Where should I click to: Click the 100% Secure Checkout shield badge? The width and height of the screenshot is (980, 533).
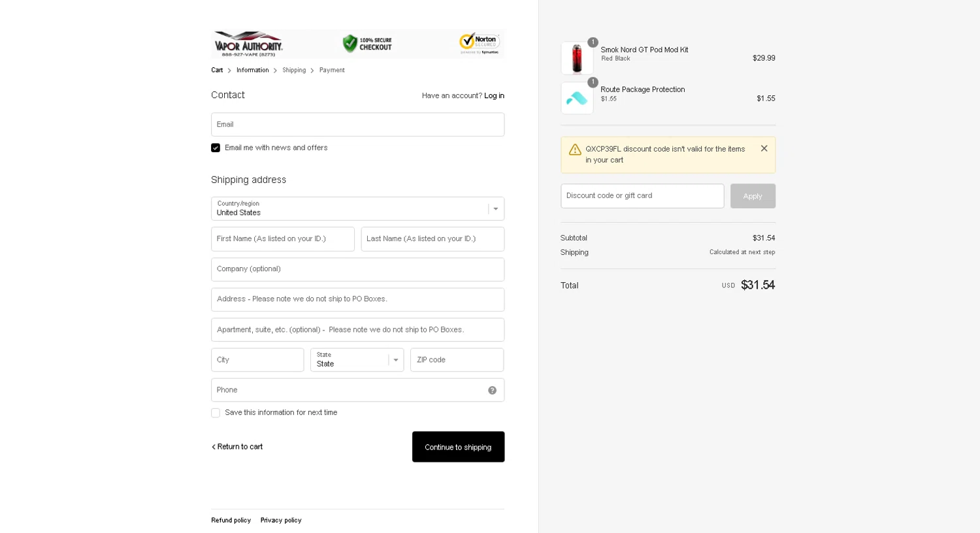point(367,44)
